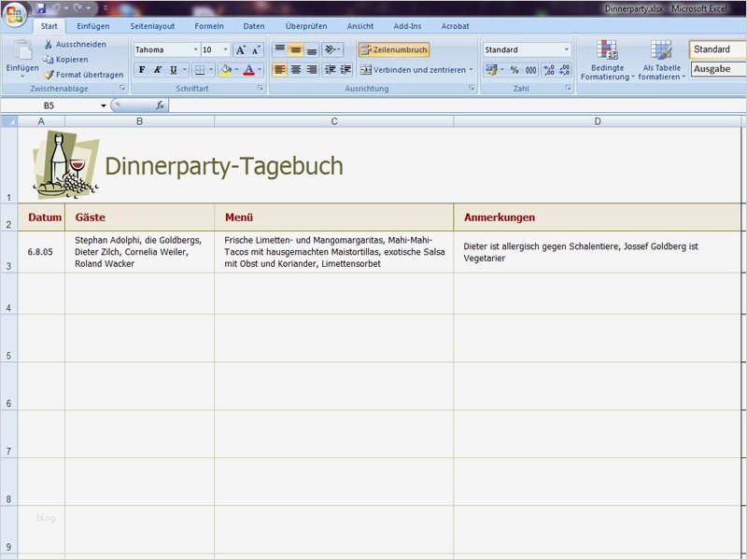Click the Office button logo
Screen dimensions: 747x560
coord(15,15)
